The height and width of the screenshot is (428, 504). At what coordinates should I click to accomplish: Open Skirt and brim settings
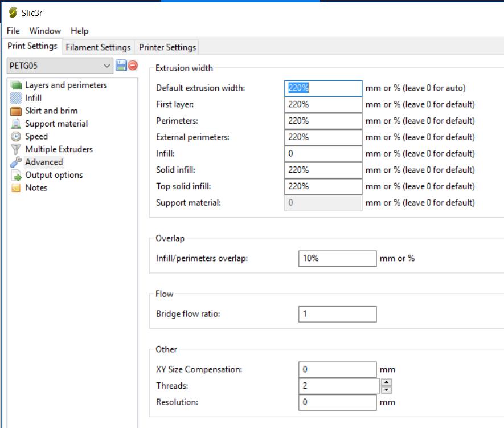51,111
